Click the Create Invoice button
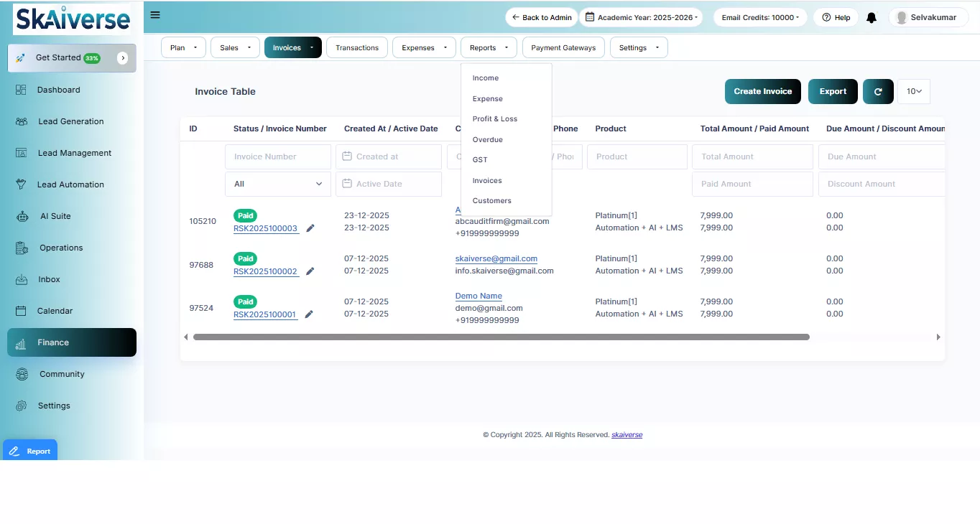The width and height of the screenshot is (980, 524). (x=762, y=92)
